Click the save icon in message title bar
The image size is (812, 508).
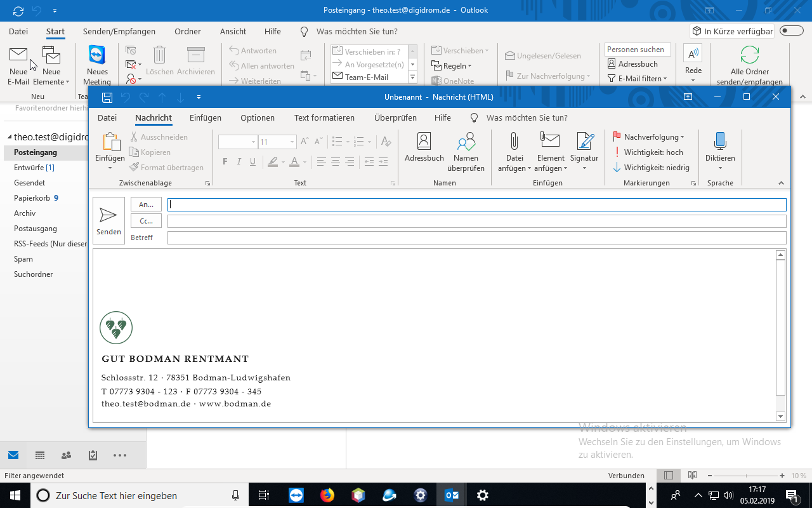(107, 97)
